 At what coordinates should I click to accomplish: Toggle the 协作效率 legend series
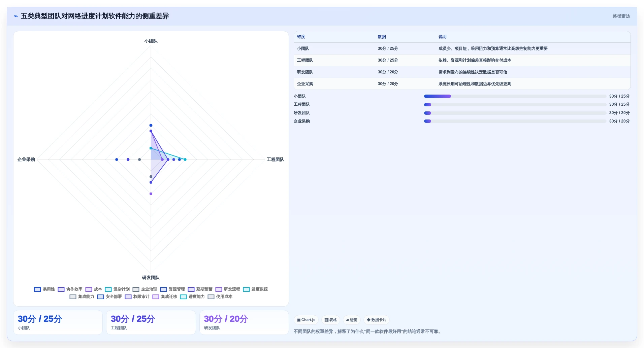(70, 289)
